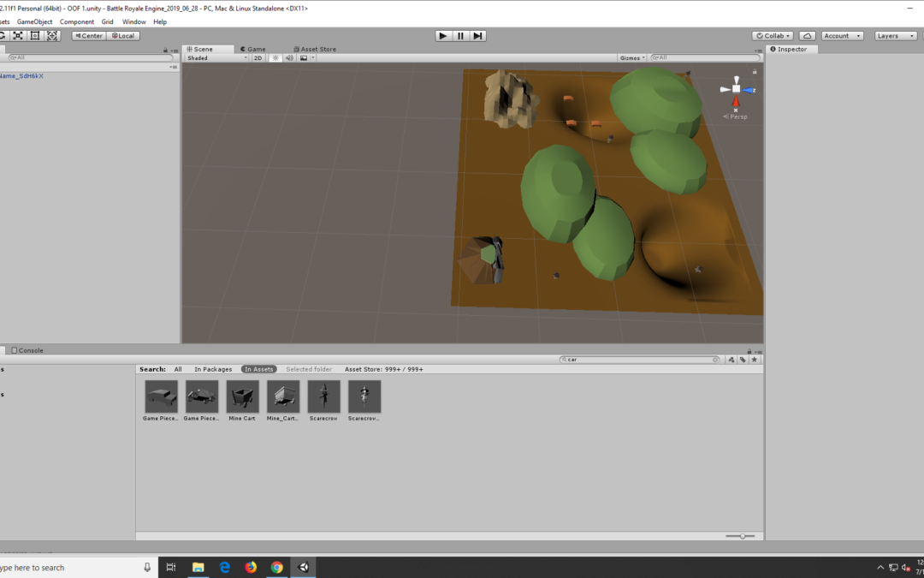Toggle scene lighting sun icon
Viewport: 924px width, 578px height.
275,58
